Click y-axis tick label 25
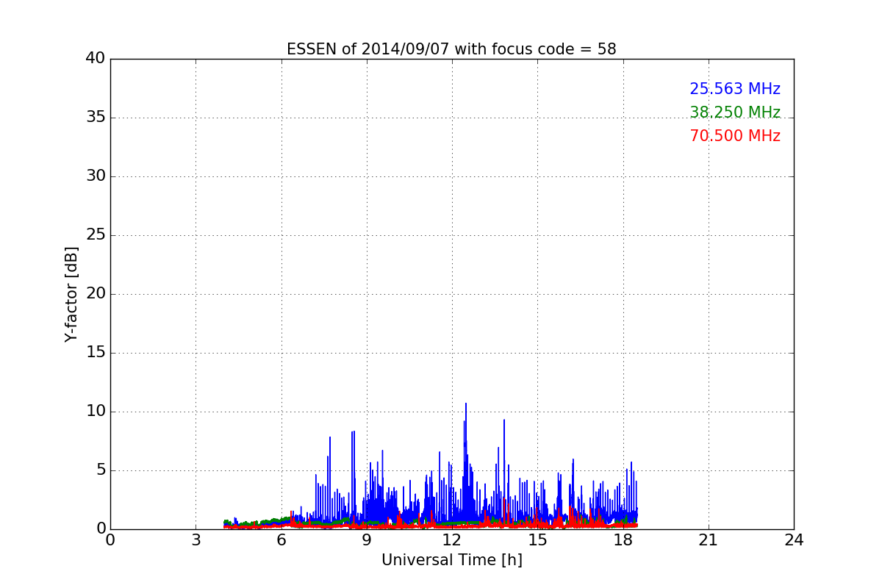The image size is (882, 588). 96,235
